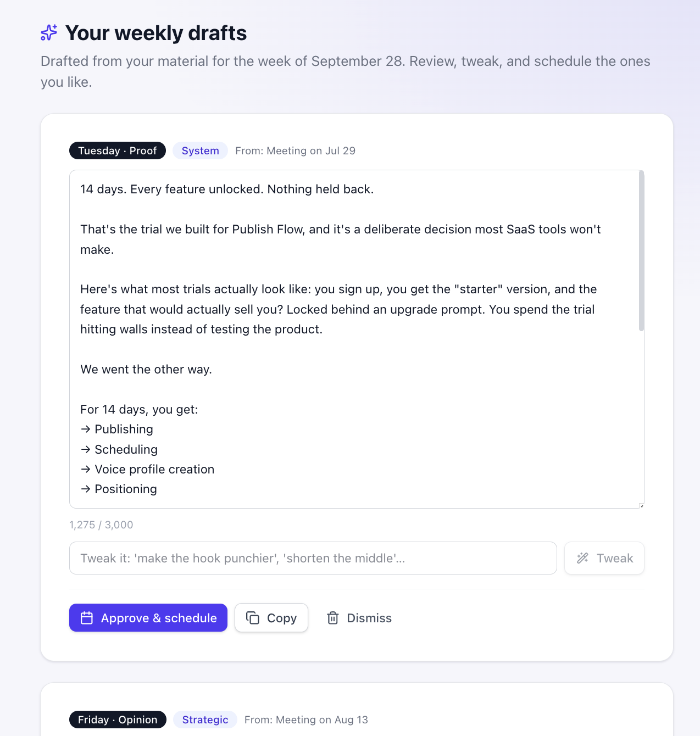Screen dimensions: 700x736
Task: Click the System tag pill
Action: point(201,150)
